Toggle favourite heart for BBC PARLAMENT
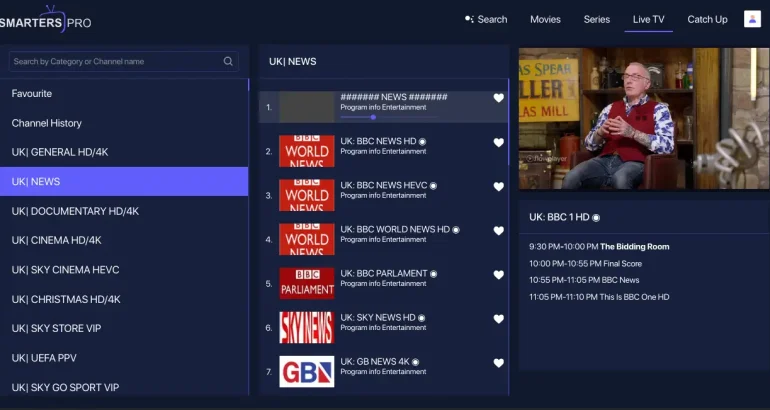 pos(498,275)
